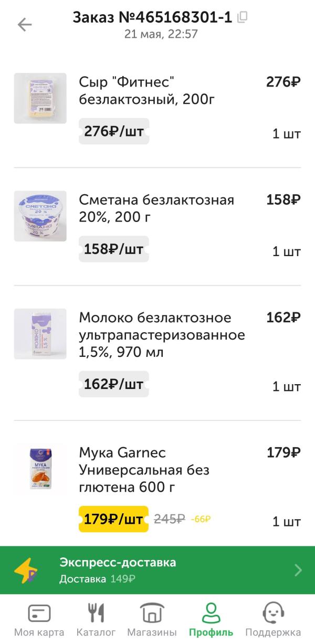Open Сметана безлактозная 20% product title
The image size is (315, 644).
[156, 208]
